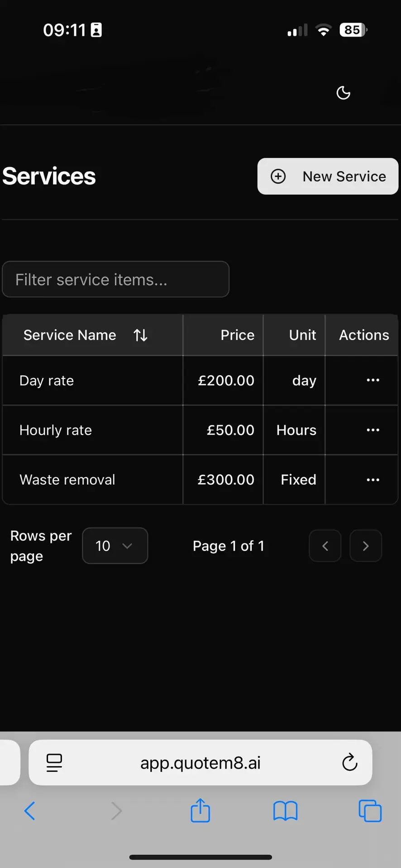Select the Waste removal row

tap(67, 480)
